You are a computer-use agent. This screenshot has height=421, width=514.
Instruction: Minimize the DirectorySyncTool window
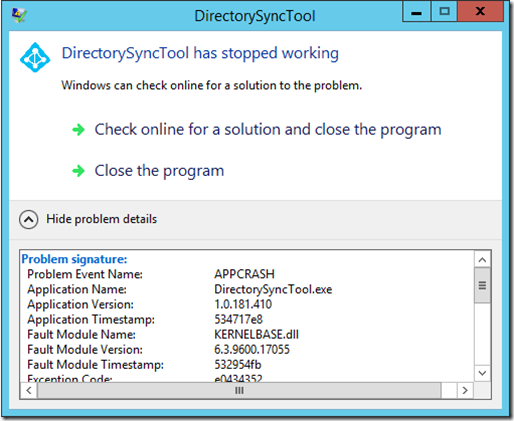(417, 12)
